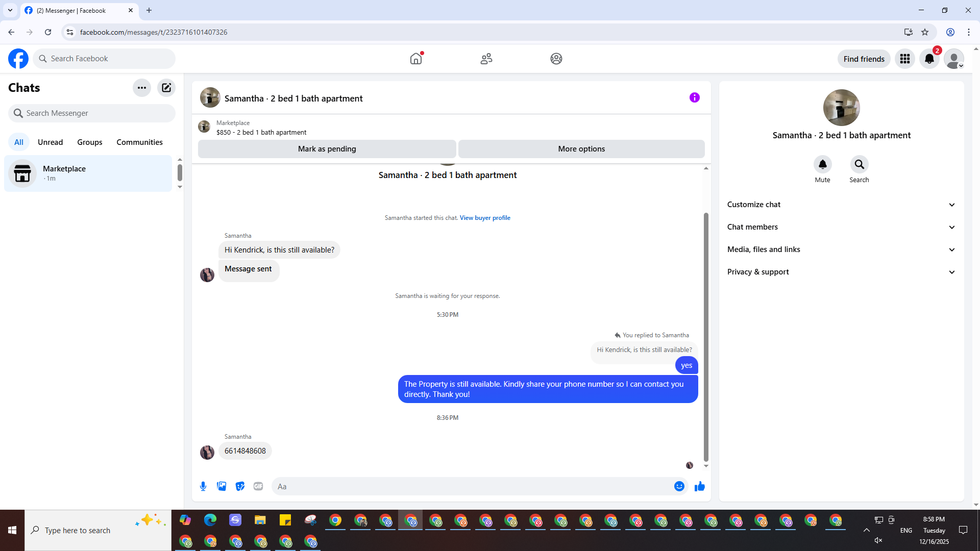This screenshot has height=551, width=980.
Task: Click the muted volume tray icon
Action: click(x=878, y=540)
